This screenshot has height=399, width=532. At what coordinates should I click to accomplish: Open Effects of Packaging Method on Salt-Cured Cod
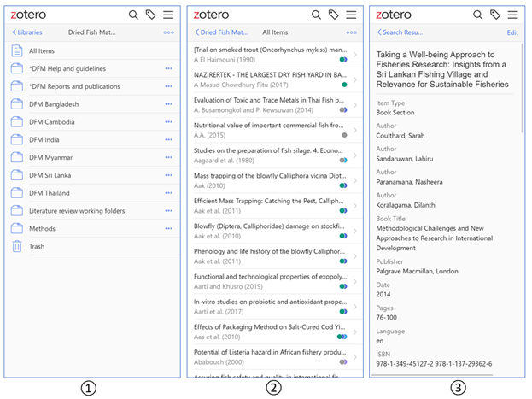pos(275,332)
